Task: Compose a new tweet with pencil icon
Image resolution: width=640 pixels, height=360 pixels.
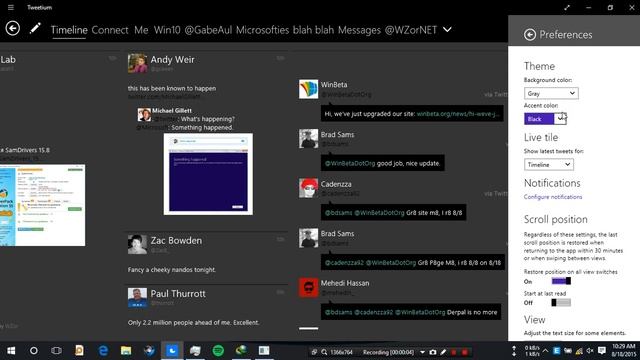Action: click(x=35, y=28)
